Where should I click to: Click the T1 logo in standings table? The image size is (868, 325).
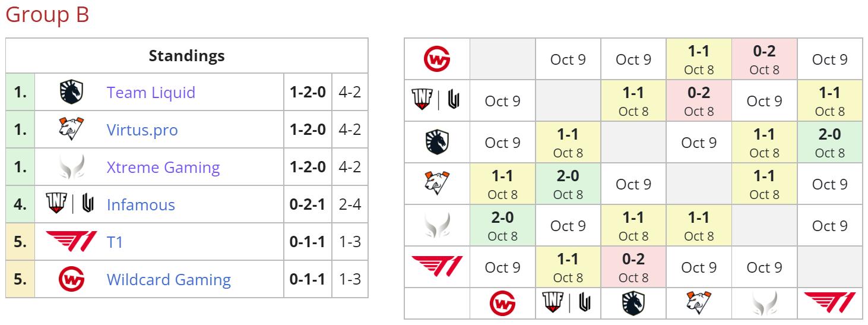(71, 242)
